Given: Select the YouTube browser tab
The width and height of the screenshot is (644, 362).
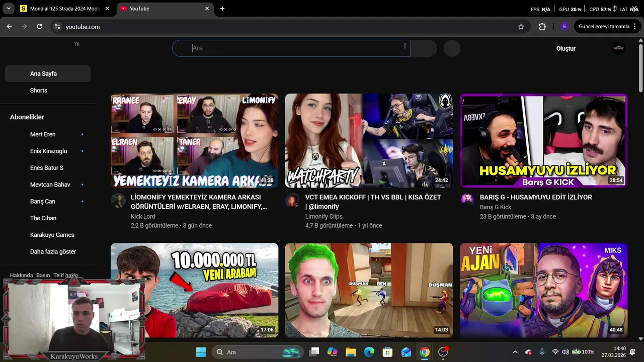Looking at the screenshot, I should tap(166, 9).
